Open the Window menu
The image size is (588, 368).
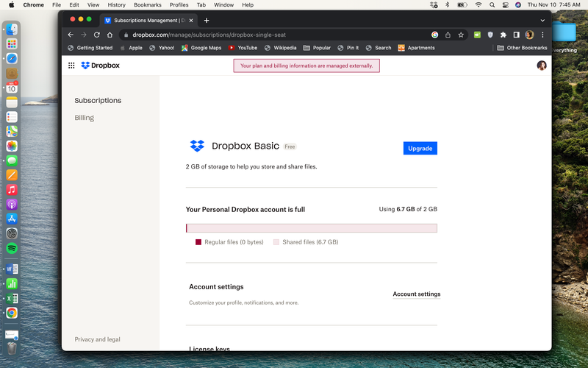pos(223,5)
